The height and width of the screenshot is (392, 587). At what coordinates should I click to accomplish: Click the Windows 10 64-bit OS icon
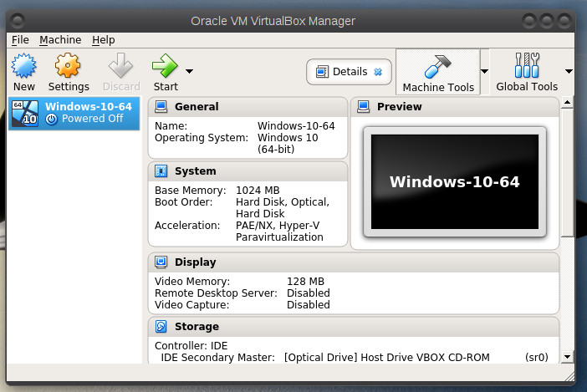[25, 113]
